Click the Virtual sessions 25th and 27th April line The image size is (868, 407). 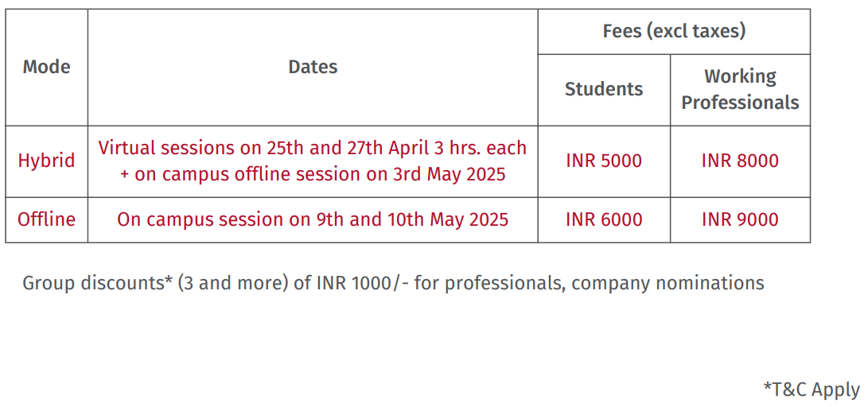pyautogui.click(x=313, y=148)
